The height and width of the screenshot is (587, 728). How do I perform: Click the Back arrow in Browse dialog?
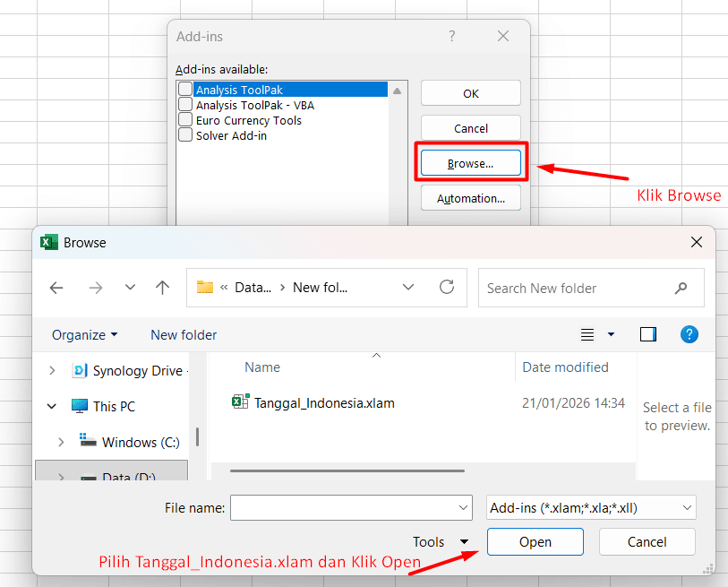[x=56, y=288]
